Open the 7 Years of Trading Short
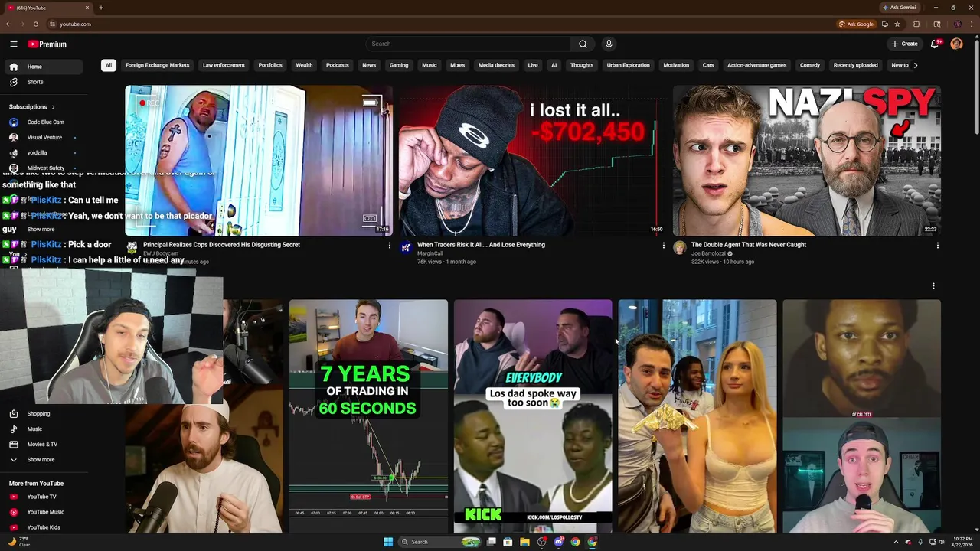This screenshot has width=980, height=551. click(368, 416)
